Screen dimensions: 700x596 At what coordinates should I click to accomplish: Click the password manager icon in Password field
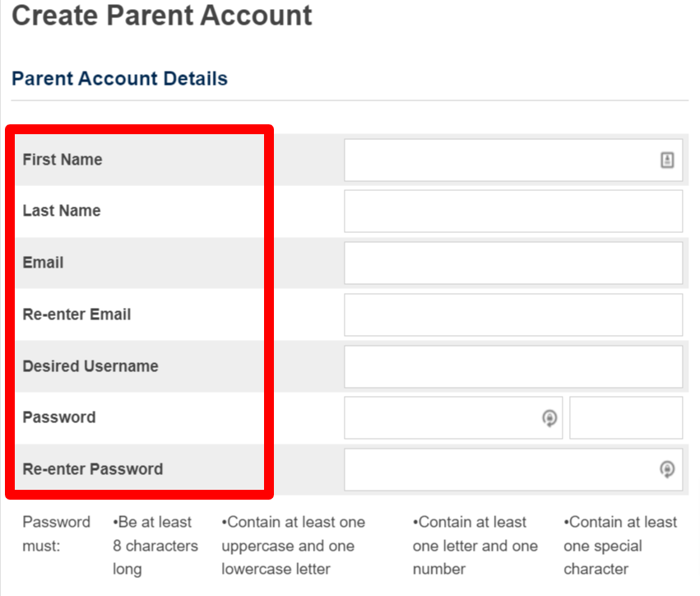coord(549,418)
